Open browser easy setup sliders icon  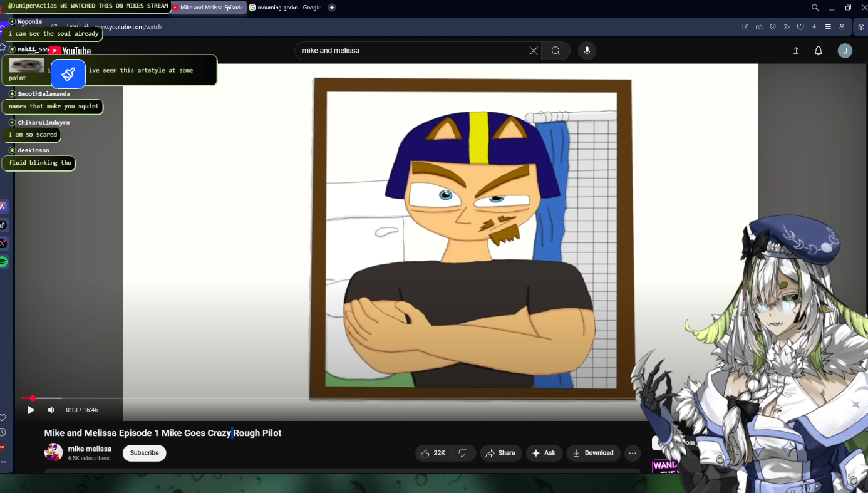[828, 27]
